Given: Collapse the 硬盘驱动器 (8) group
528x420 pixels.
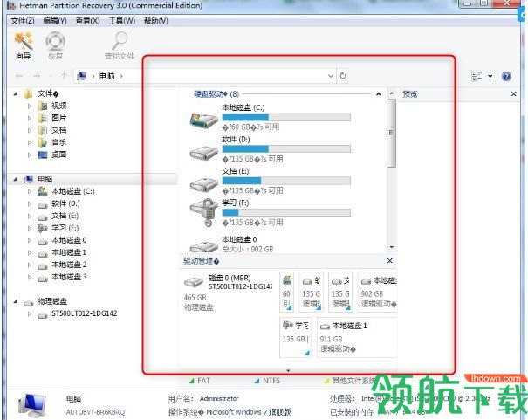Looking at the screenshot, I should (378, 94).
